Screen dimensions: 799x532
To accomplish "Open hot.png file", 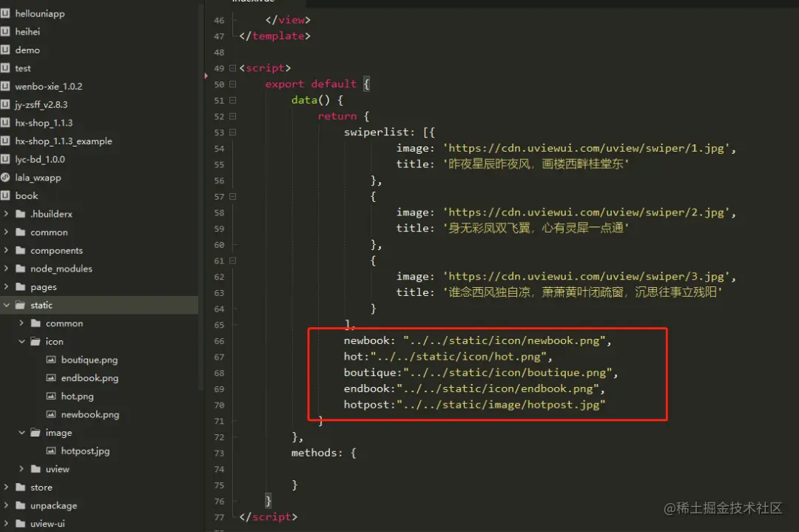I will click(x=78, y=397).
